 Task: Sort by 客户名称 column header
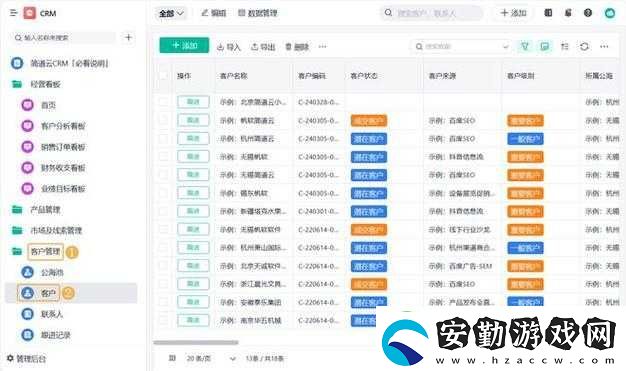[x=234, y=75]
